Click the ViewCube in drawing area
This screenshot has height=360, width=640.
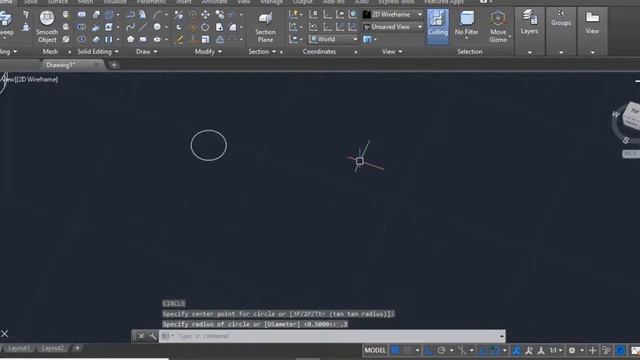pos(631,116)
